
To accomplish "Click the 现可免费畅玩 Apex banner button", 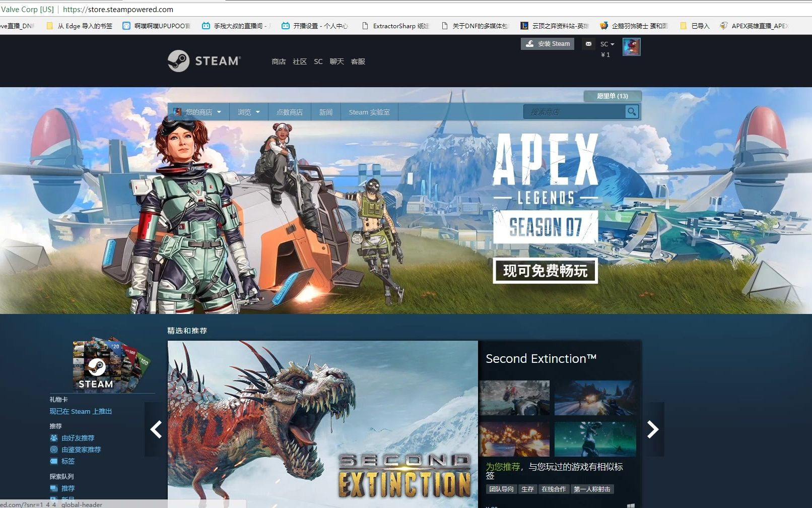I will click(545, 271).
